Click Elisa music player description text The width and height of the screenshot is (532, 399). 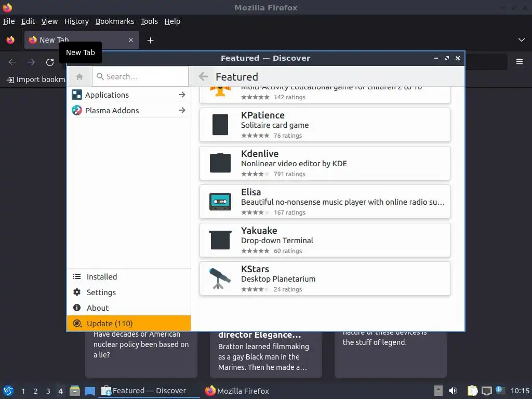pos(343,202)
